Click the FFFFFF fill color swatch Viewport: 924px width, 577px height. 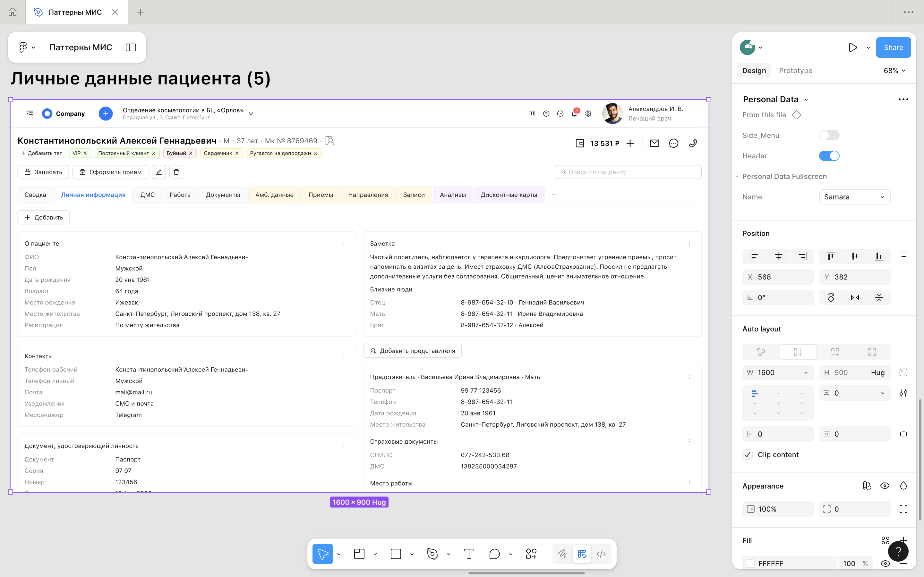pos(750,563)
